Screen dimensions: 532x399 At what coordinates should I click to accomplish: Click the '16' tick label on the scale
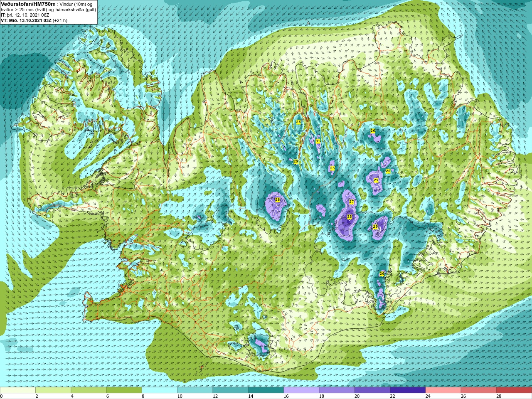pyautogui.click(x=286, y=396)
